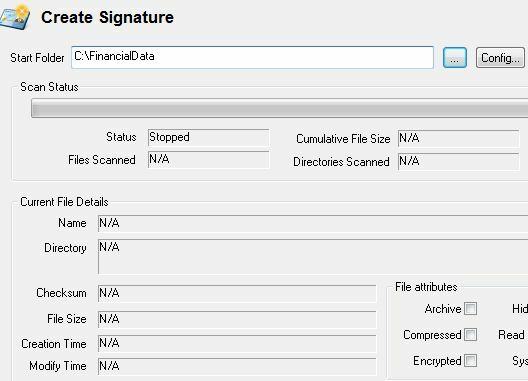Click the Modify Time value field

coord(237,366)
